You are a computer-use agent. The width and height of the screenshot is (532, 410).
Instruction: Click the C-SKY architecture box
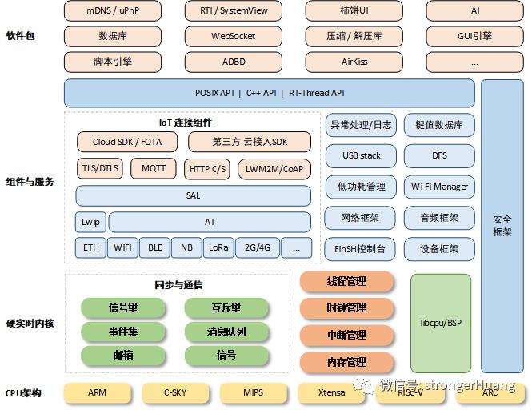pos(175,393)
